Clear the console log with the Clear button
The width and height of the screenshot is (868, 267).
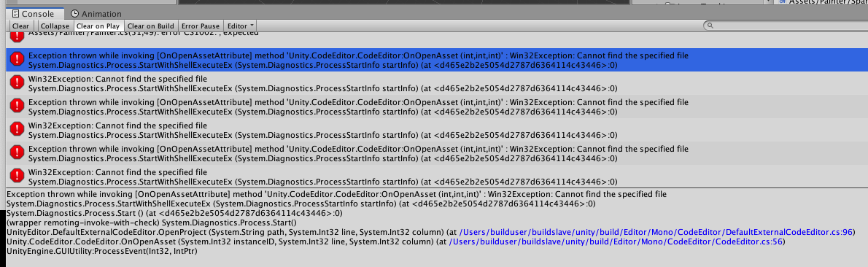21,26
